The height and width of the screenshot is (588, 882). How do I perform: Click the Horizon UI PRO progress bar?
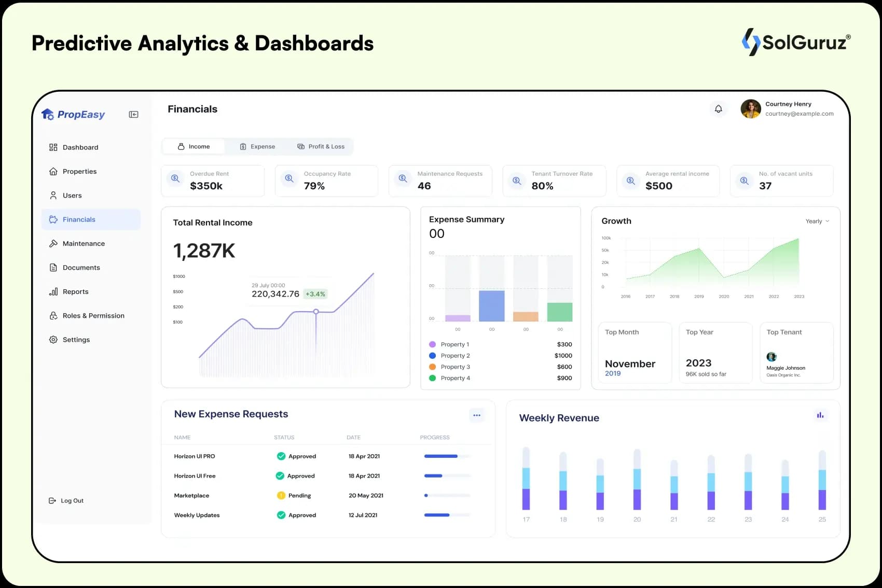point(447,456)
